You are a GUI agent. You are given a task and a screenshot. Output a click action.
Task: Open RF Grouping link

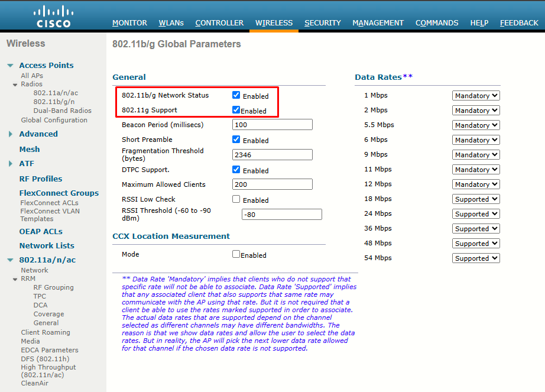click(x=54, y=287)
